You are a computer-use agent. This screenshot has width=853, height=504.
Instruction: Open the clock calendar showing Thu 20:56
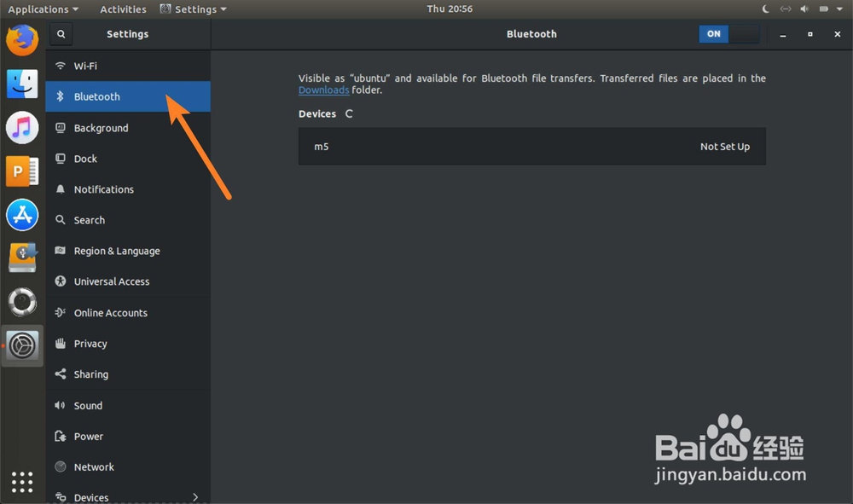[450, 9]
